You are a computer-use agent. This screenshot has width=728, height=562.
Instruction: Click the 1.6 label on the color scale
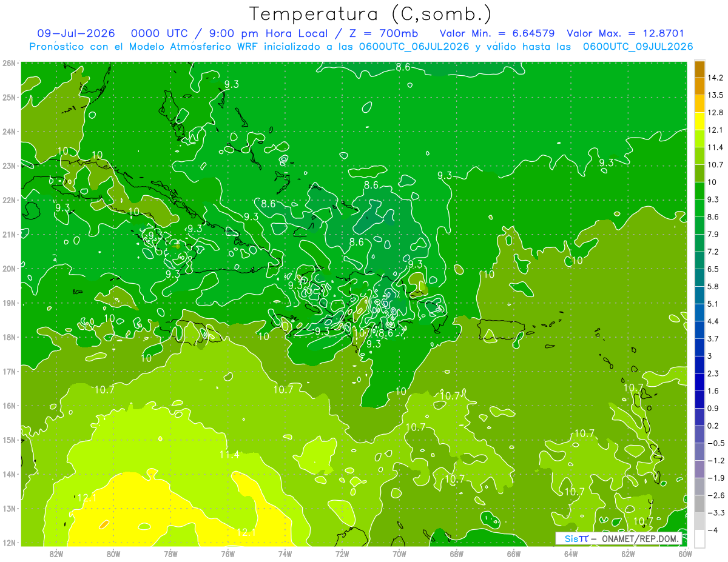[x=713, y=390]
